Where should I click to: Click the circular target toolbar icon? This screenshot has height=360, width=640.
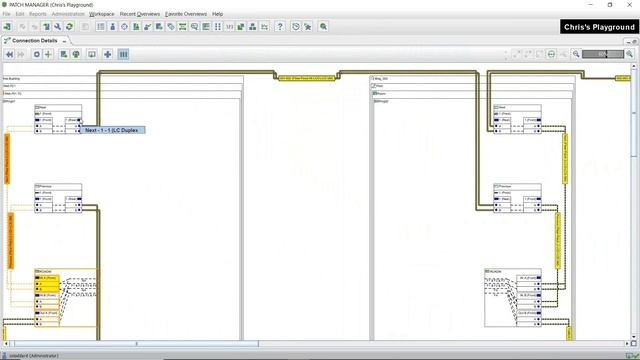[x=124, y=27]
